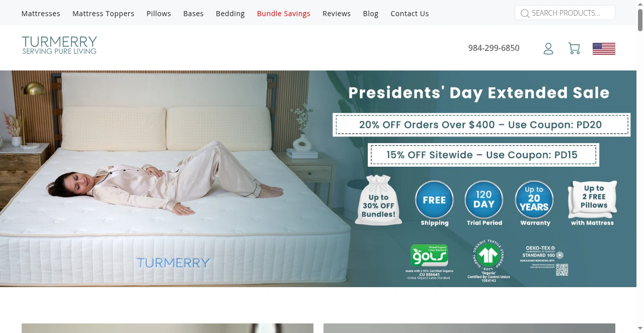Image resolution: width=644 pixels, height=333 pixels.
Task: Click the search magnifier icon
Action: [525, 13]
